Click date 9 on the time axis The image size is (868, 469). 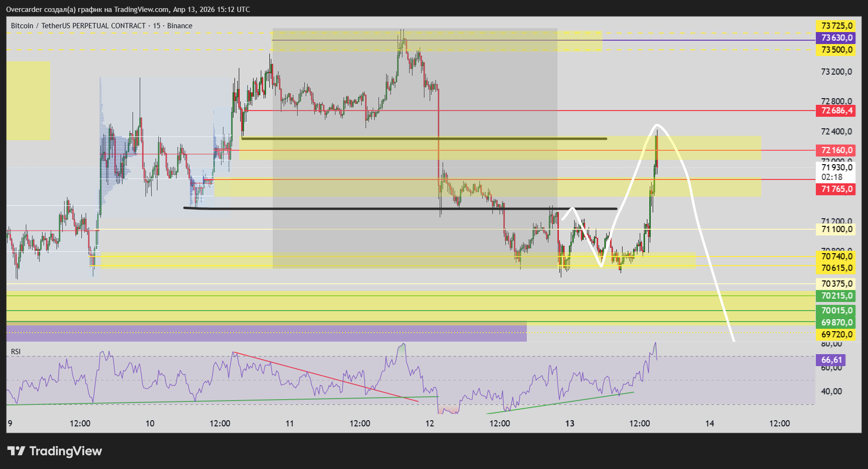[10, 424]
